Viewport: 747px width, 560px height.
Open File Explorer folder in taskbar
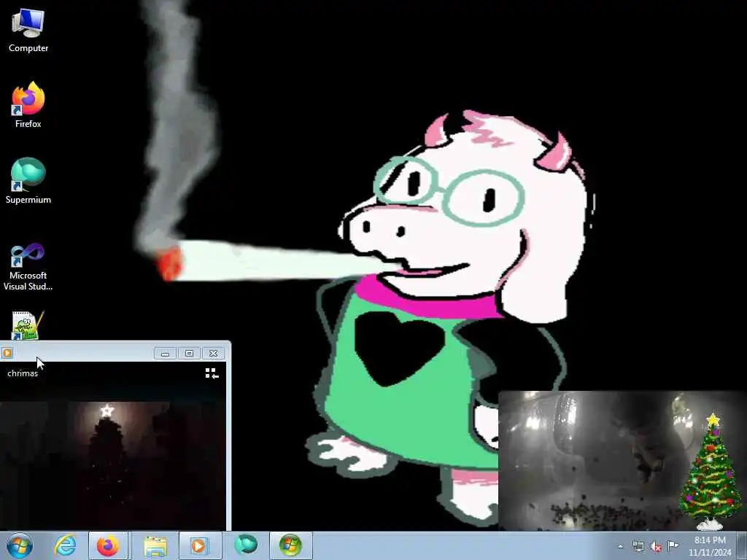coord(155,545)
